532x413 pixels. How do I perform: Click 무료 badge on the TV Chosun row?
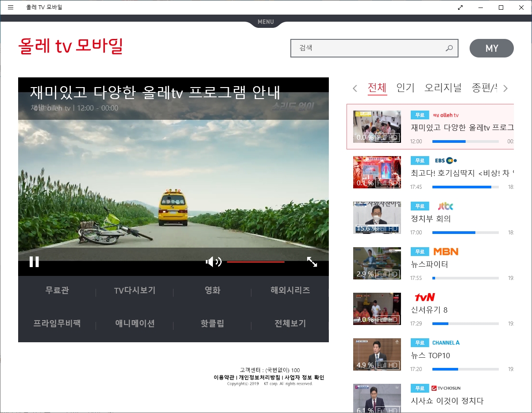pyautogui.click(x=420, y=388)
